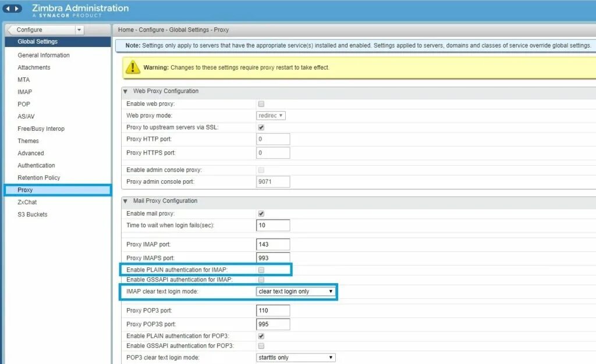Select Proxy in the sidebar
596x364 pixels.
(x=58, y=190)
